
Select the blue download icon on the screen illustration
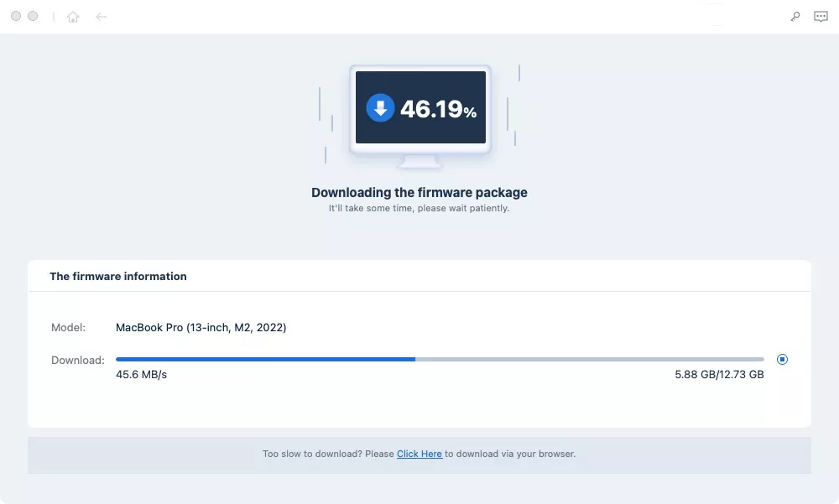click(379, 107)
